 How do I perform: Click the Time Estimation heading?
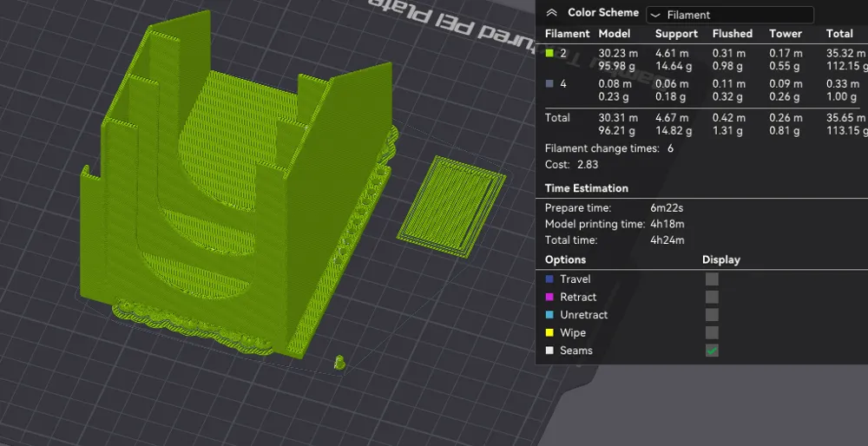(587, 188)
